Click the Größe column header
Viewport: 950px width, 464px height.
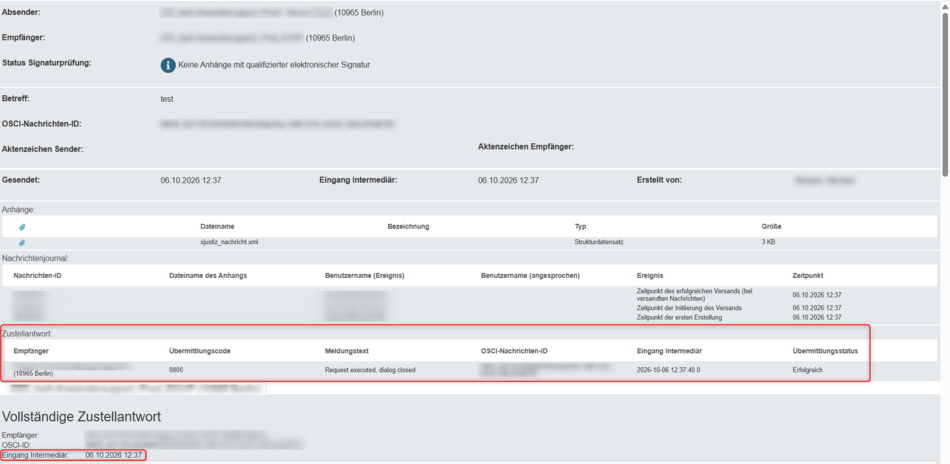[771, 227]
